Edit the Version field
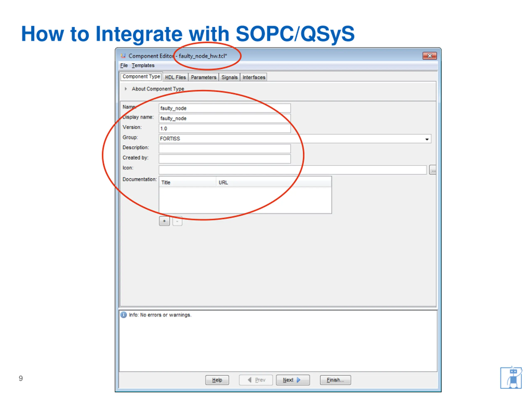The height and width of the screenshot is (399, 532). tap(225, 128)
